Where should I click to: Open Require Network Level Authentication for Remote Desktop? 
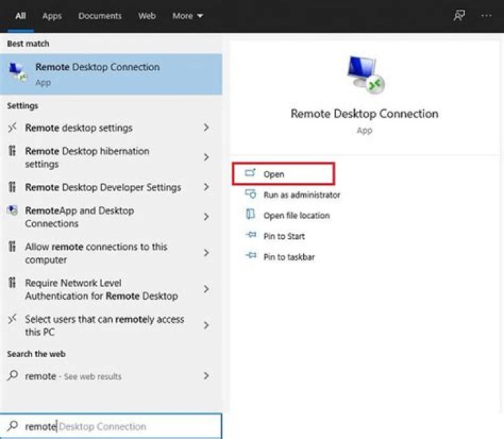click(111, 289)
